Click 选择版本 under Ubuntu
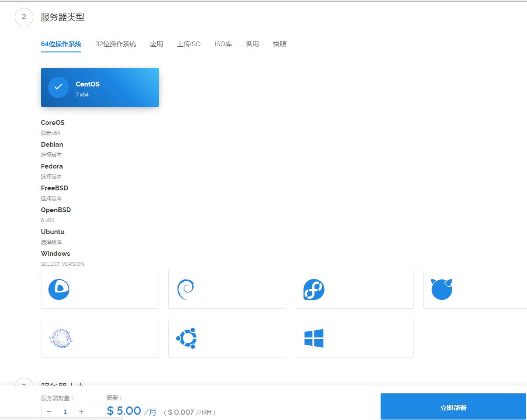 click(52, 242)
